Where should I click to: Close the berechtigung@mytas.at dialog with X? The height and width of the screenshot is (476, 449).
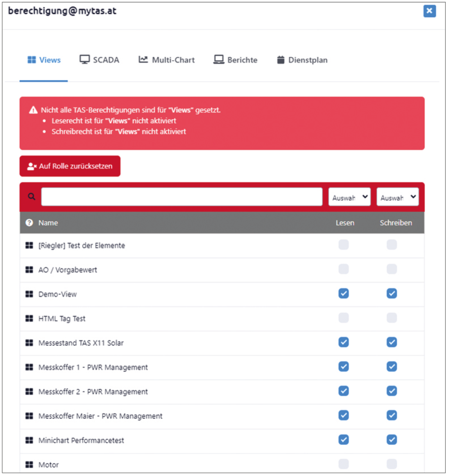[x=429, y=11]
